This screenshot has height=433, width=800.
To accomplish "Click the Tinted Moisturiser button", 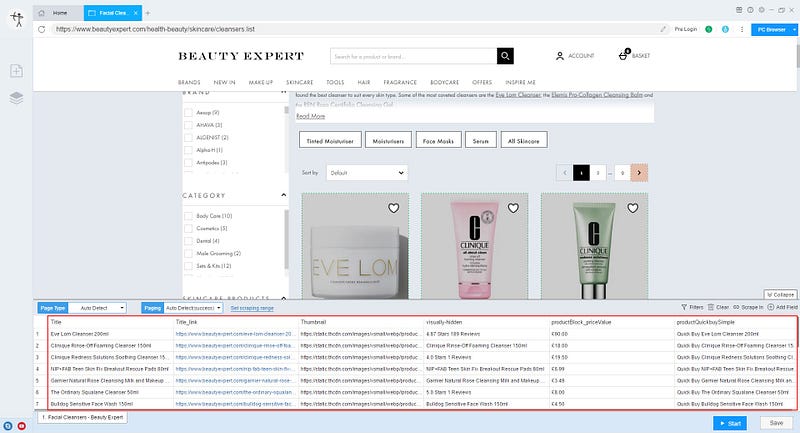I will (330, 140).
